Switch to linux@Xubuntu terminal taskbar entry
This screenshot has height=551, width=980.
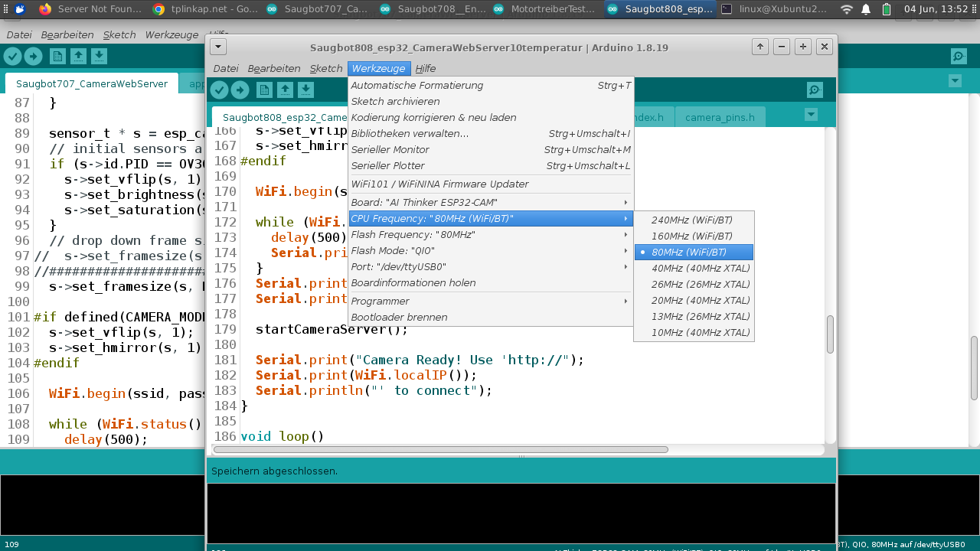(x=773, y=9)
